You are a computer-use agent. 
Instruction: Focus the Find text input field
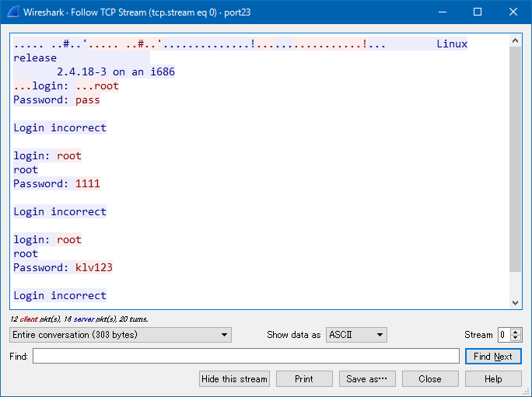pyautogui.click(x=246, y=356)
